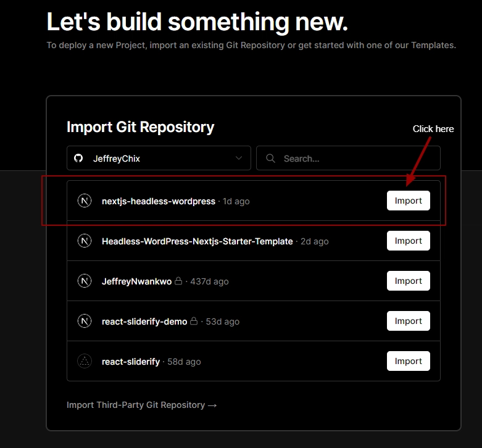
Task: Click the lock icon next to JeffreyNwankwo
Action: (x=178, y=281)
